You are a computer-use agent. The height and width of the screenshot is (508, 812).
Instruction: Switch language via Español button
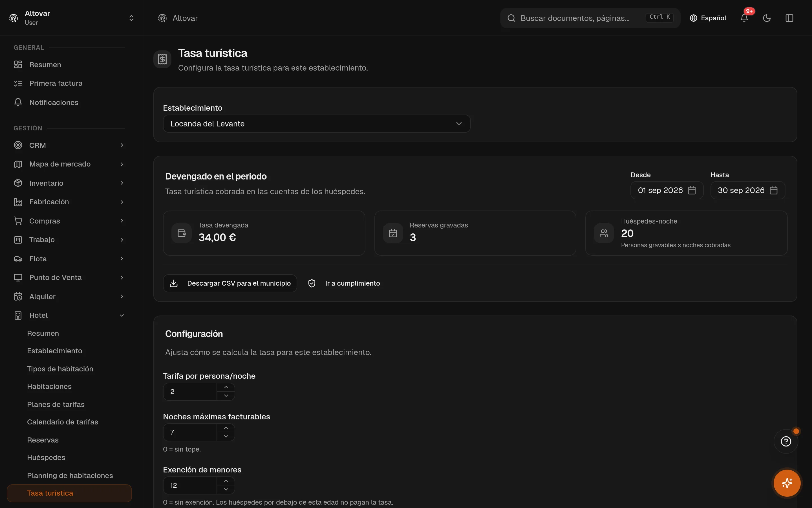pos(708,18)
